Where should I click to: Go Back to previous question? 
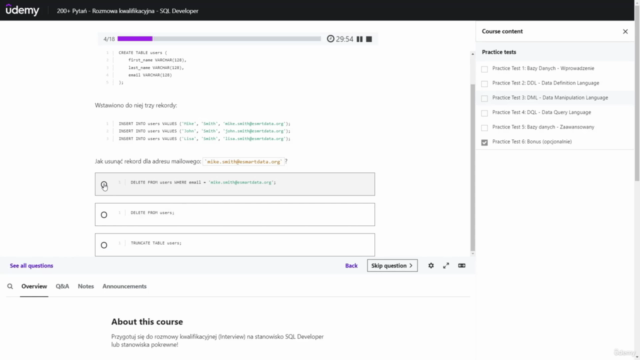click(351, 266)
